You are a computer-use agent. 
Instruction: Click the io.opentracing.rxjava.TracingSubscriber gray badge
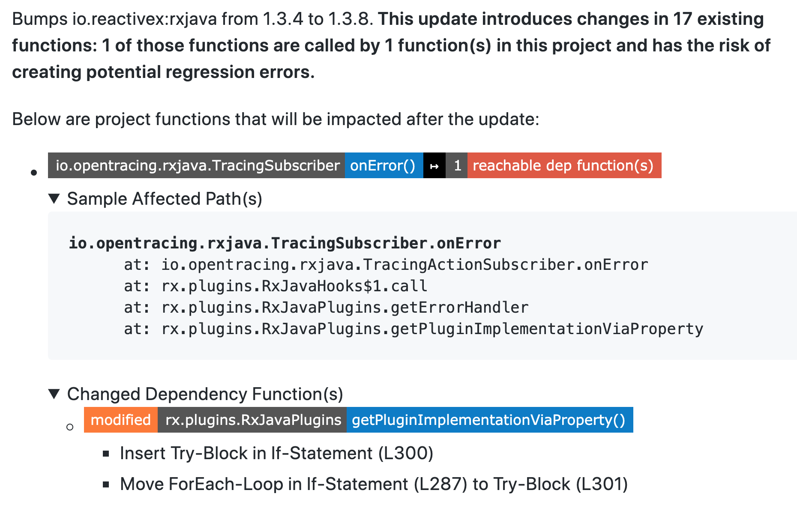click(x=197, y=166)
